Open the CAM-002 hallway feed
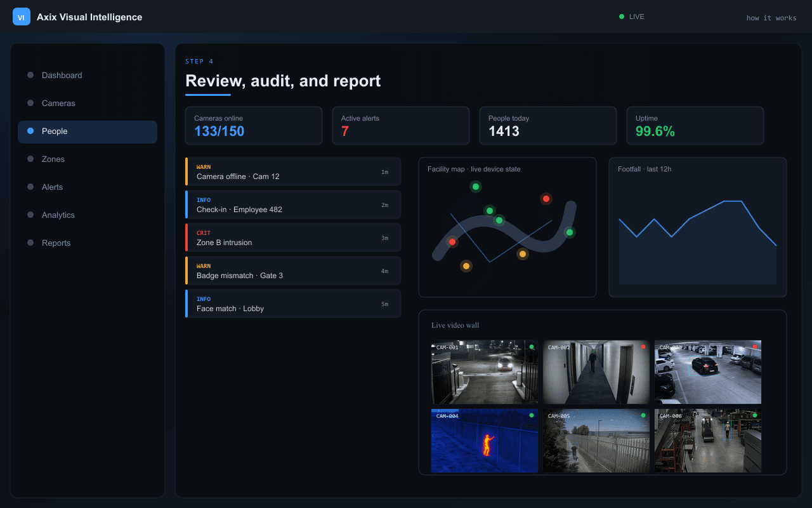 click(x=596, y=372)
